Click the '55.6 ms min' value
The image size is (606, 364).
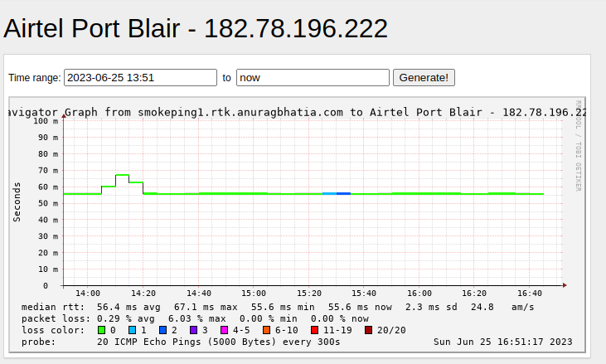click(283, 307)
